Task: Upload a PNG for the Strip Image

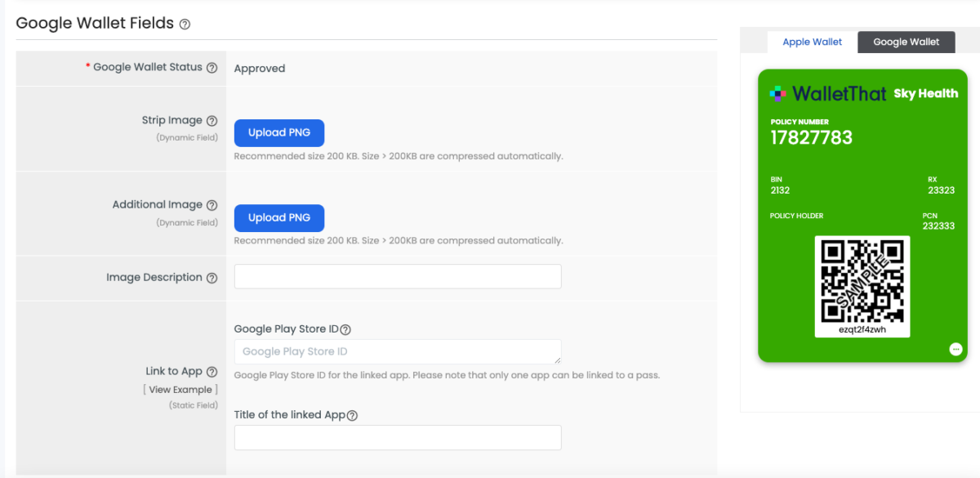Action: [x=278, y=132]
